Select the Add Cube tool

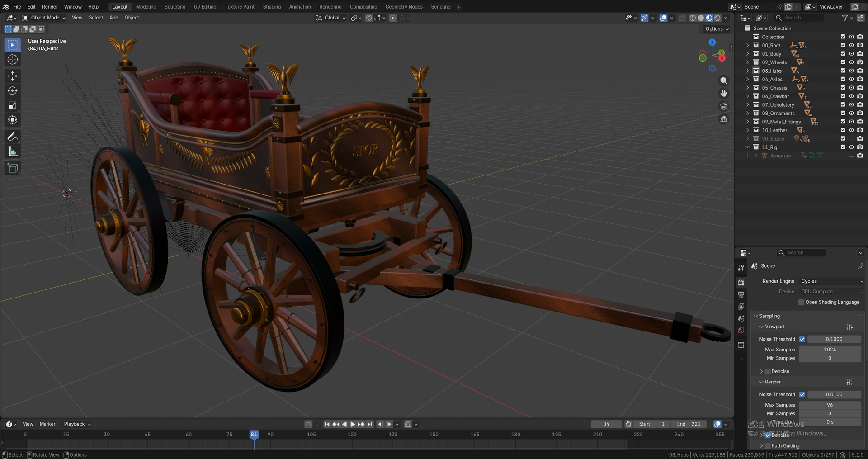(x=13, y=168)
